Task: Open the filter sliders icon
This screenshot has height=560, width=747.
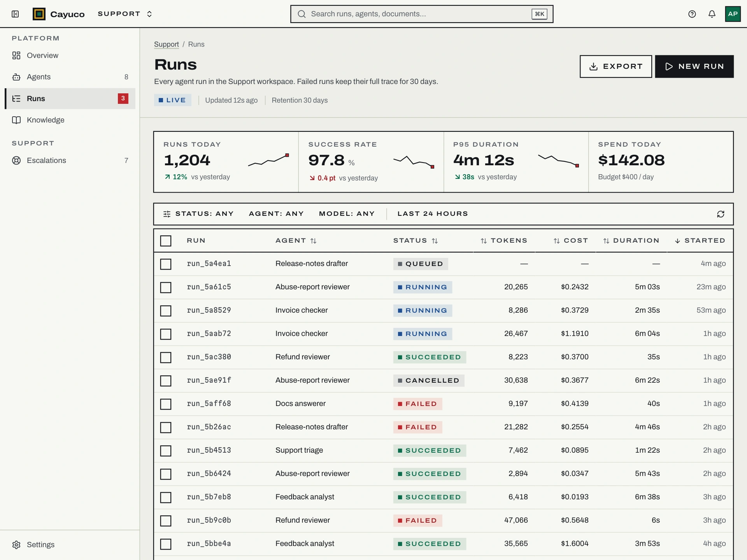Action: pos(167,214)
